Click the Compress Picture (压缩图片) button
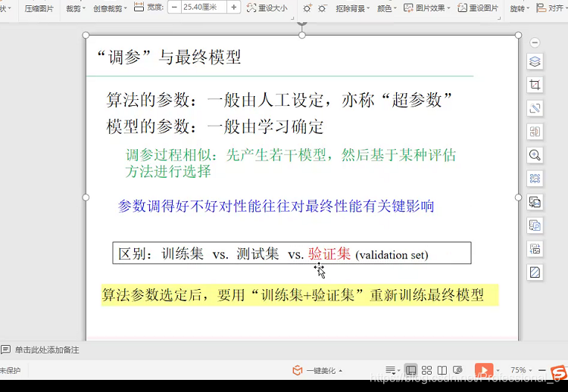 click(39, 8)
